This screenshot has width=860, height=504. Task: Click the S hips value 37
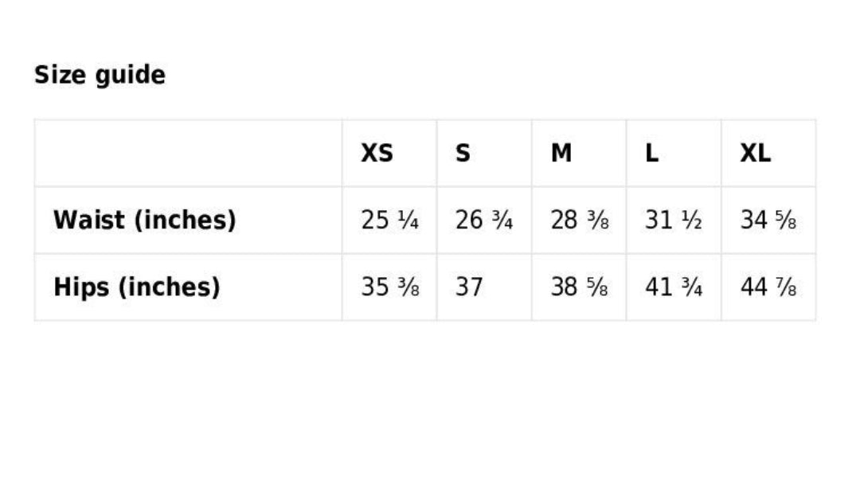point(469,287)
